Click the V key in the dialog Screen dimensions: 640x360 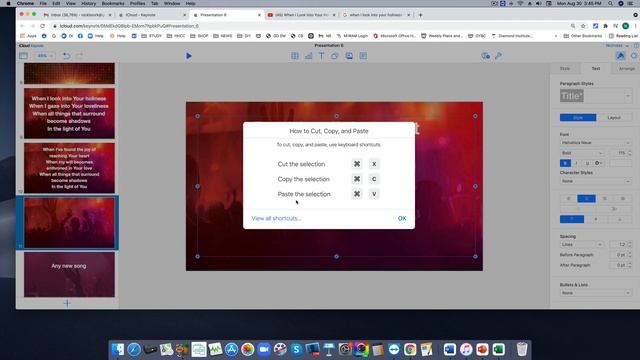(x=374, y=194)
